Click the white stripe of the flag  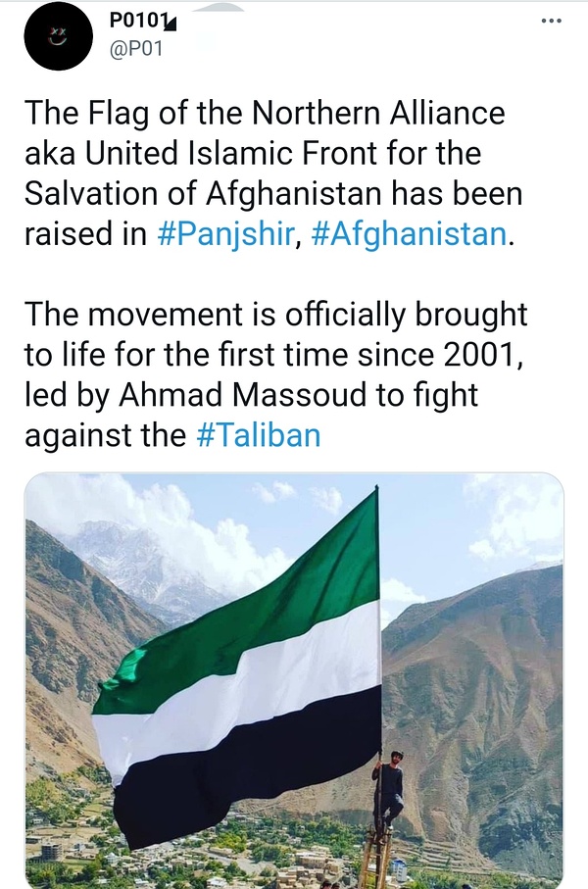(x=245, y=686)
